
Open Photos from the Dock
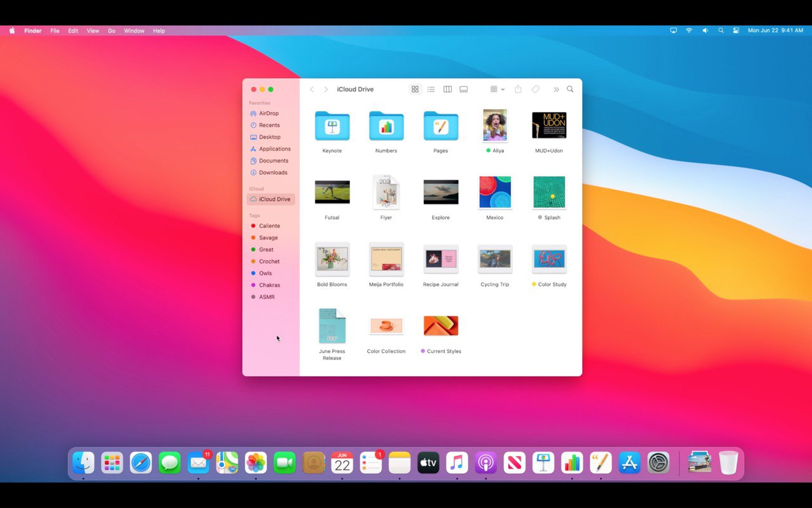[x=256, y=463]
